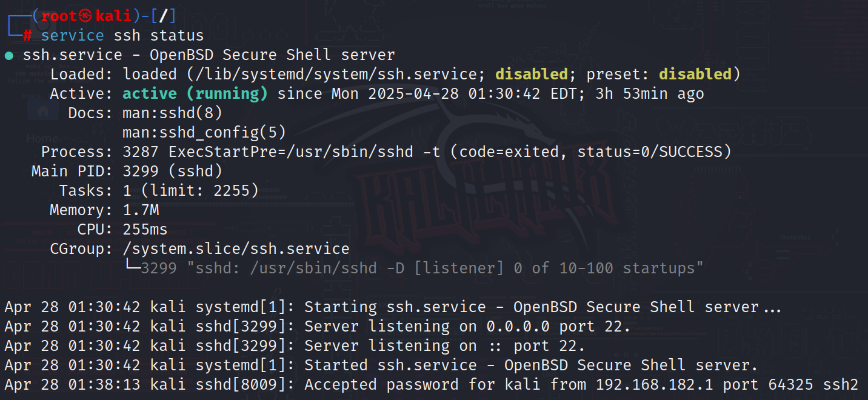This screenshot has width=868, height=400.
Task: Click the man:sshd_config(5) docs reference
Action: point(204,133)
